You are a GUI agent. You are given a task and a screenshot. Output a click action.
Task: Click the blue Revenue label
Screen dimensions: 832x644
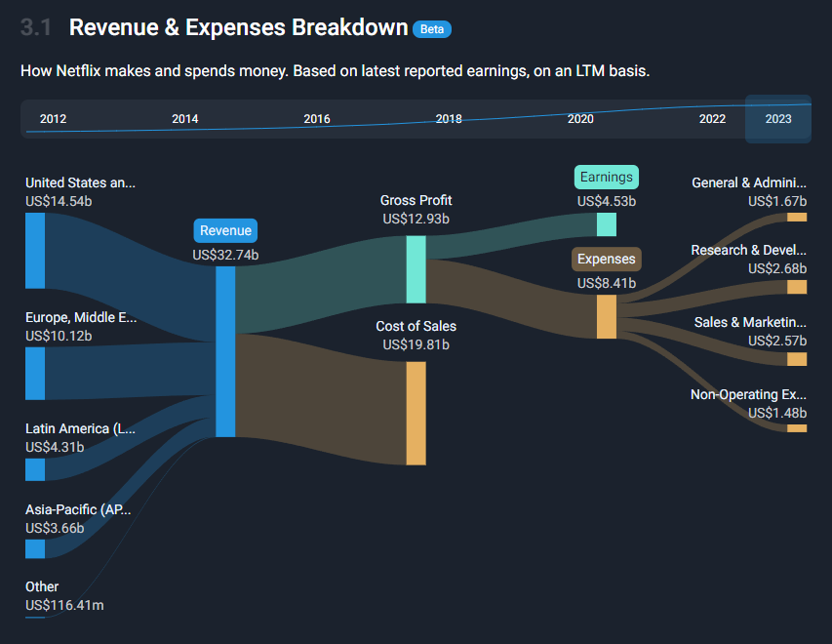click(225, 230)
